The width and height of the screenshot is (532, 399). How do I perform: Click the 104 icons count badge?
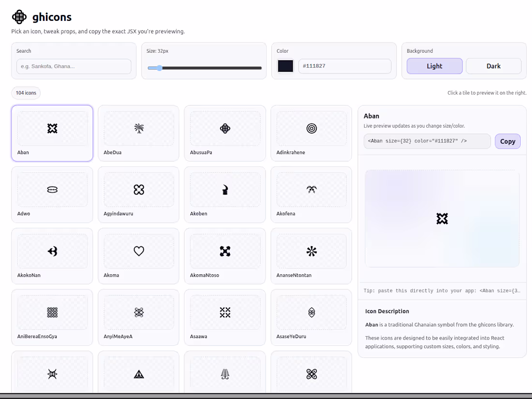click(x=26, y=93)
